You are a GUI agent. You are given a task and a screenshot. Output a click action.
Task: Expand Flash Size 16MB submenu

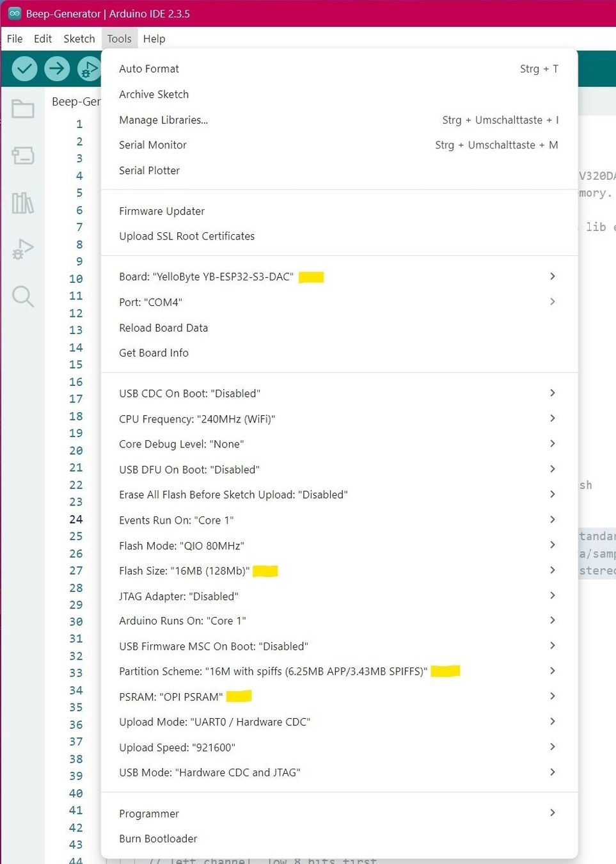click(x=339, y=571)
